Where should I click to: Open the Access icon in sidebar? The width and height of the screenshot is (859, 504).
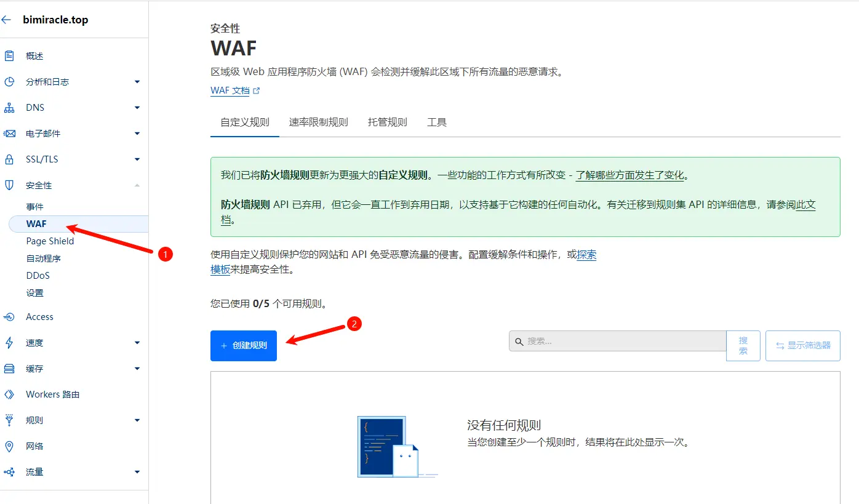[9, 317]
